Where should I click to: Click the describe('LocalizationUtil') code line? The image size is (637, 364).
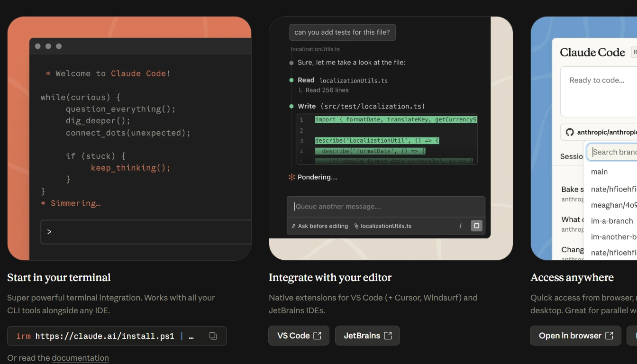coord(377,141)
